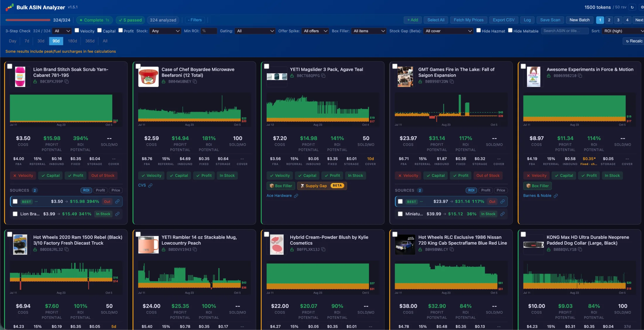644x330 pixels.
Task: Open the Sort dropdown showing ROI (high)
Action: (624, 31)
